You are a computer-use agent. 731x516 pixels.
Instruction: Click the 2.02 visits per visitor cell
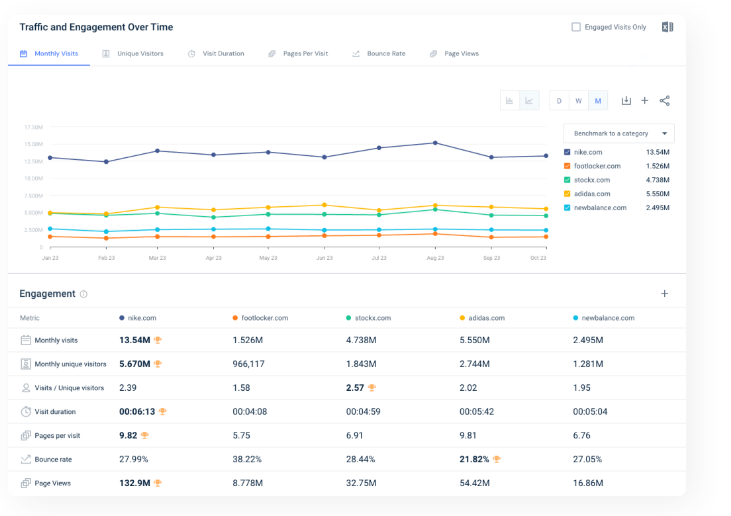[468, 388]
